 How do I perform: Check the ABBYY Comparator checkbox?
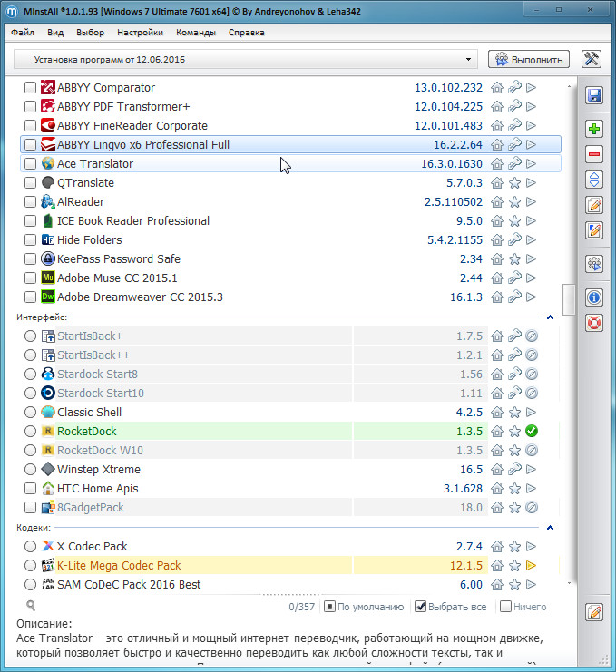[30, 87]
